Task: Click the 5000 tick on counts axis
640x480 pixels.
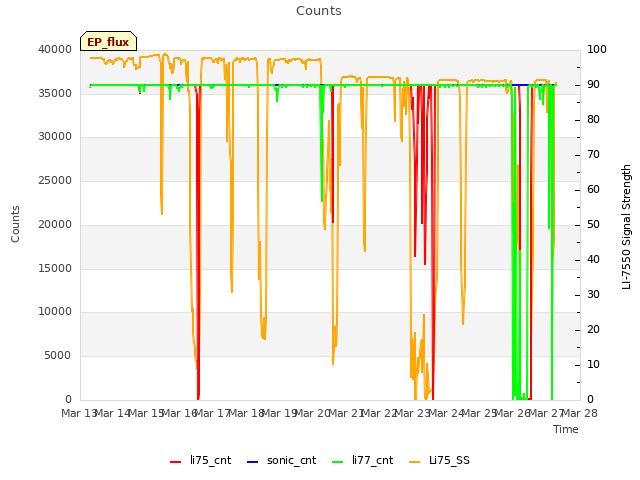Action: (58, 356)
